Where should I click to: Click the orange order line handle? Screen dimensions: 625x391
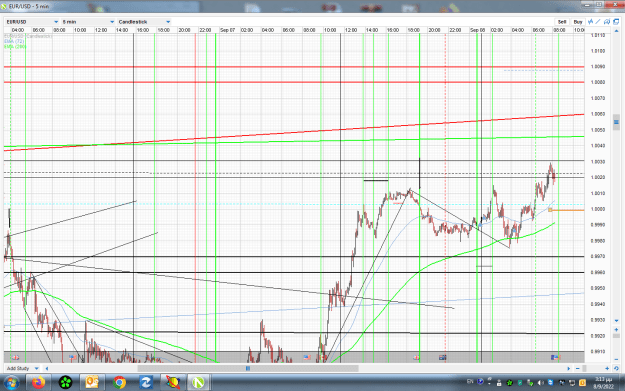click(x=550, y=210)
